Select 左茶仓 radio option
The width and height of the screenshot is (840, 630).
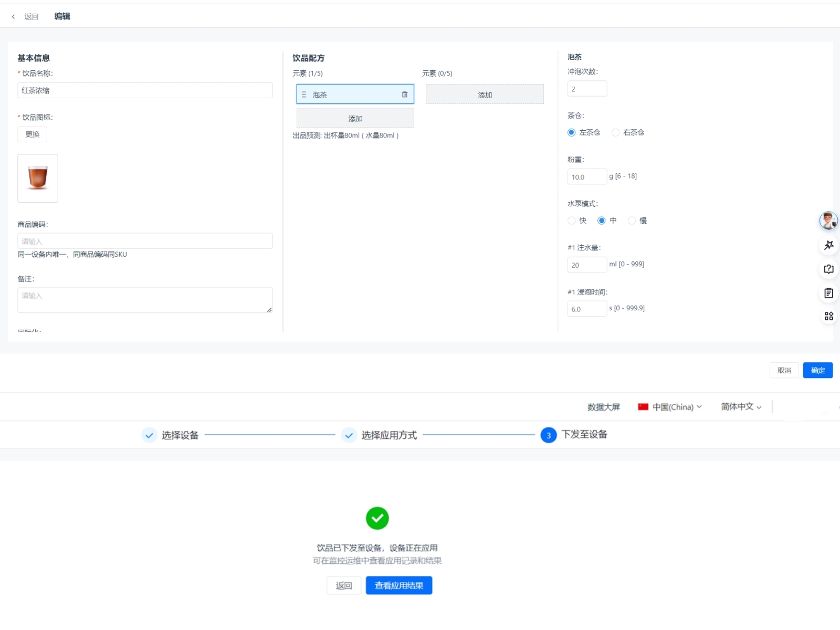(571, 132)
